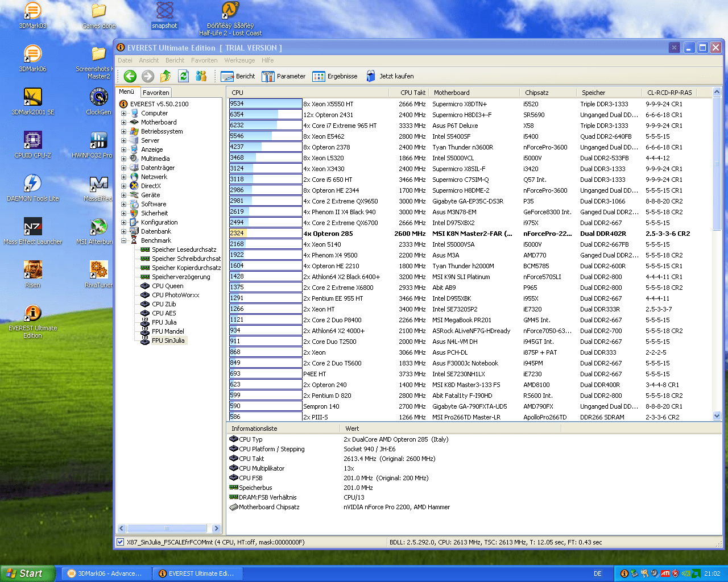Expand the Computer tree node

click(x=123, y=113)
